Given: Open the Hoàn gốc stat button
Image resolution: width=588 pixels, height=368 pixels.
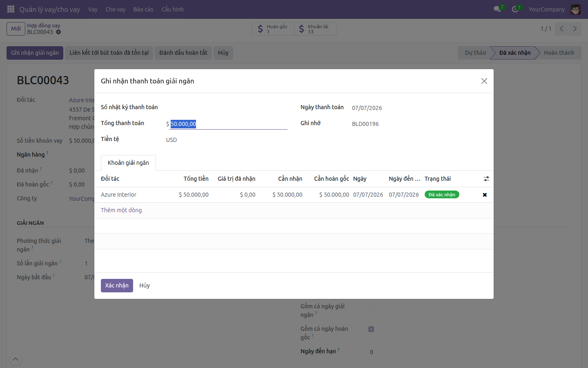Looking at the screenshot, I should click(x=273, y=29).
